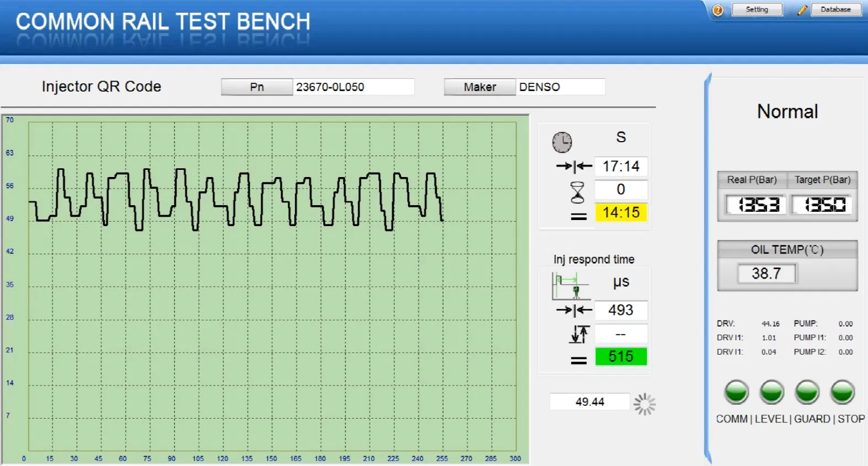Click the Real P(Bar) display reading 1353
868x466 pixels.
(x=755, y=205)
